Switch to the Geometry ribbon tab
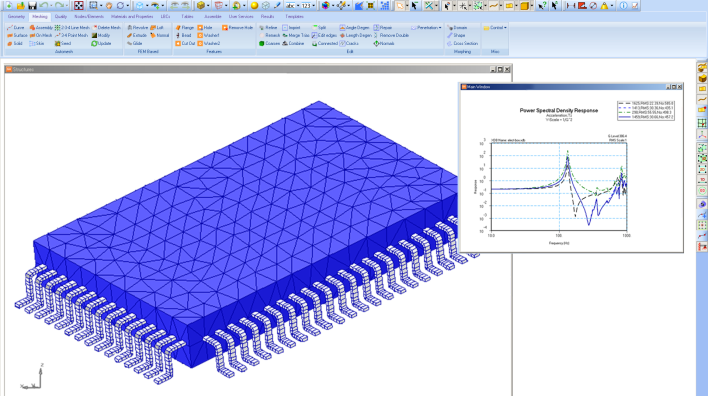708x396 pixels. [x=16, y=16]
